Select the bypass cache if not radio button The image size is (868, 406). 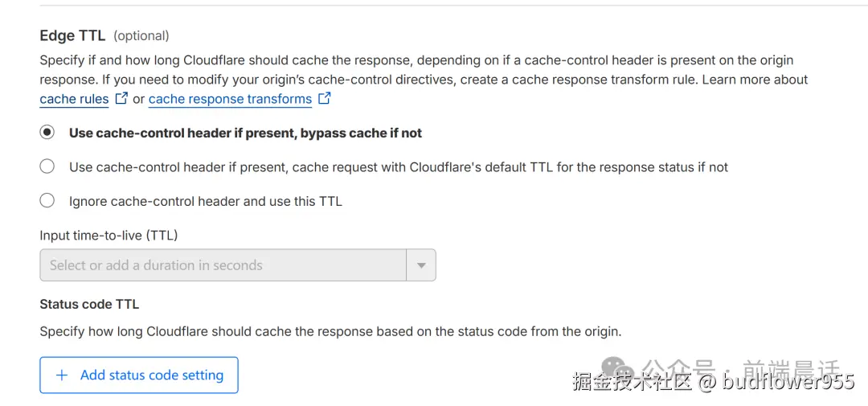click(47, 133)
